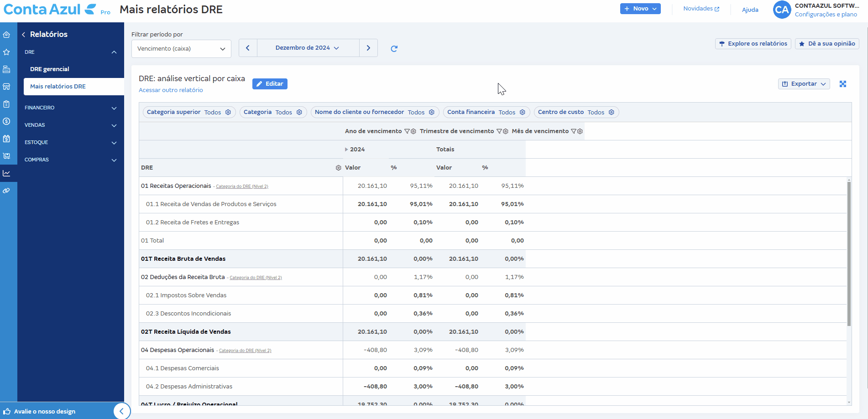Open the Dezembro de 2024 month picker
868x419 pixels.
[308, 48]
